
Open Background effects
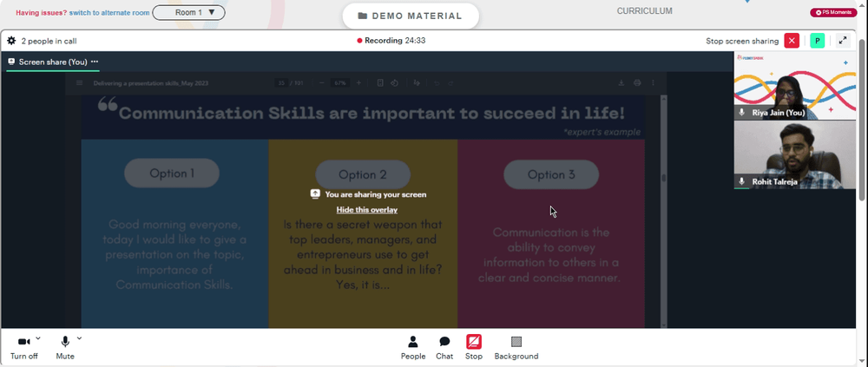(x=516, y=348)
